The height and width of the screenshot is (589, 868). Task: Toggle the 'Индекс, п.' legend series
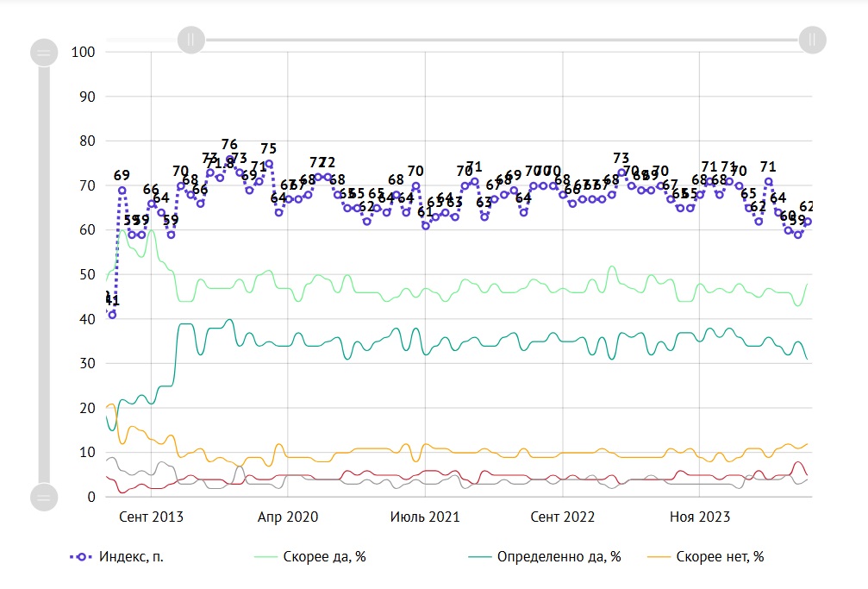pos(116,557)
